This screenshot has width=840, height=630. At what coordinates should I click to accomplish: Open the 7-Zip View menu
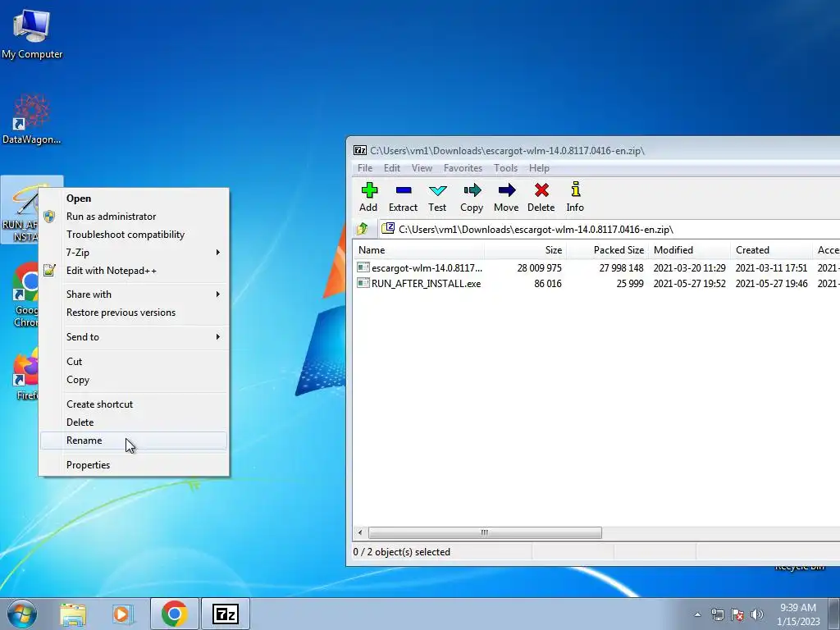(x=422, y=168)
